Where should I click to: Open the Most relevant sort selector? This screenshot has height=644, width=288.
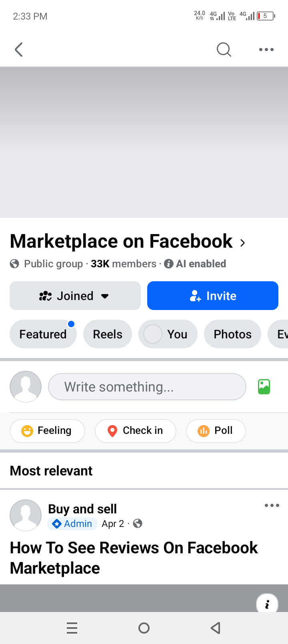51,471
